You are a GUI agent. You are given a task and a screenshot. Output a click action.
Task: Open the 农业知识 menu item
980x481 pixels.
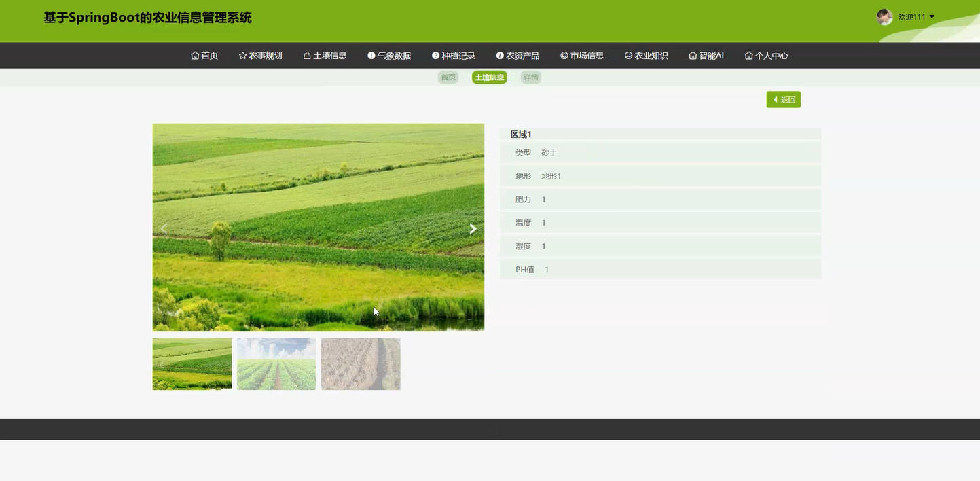(647, 56)
